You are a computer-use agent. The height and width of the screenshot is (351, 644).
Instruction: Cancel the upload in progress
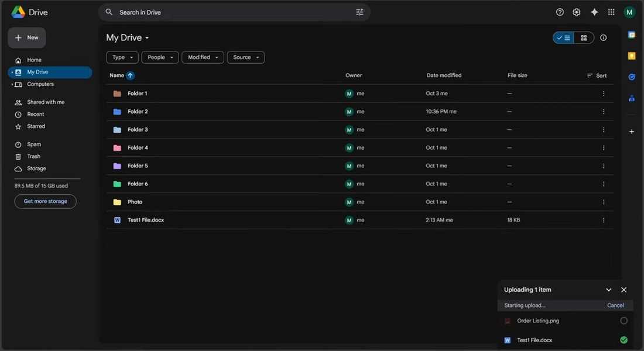click(615, 305)
